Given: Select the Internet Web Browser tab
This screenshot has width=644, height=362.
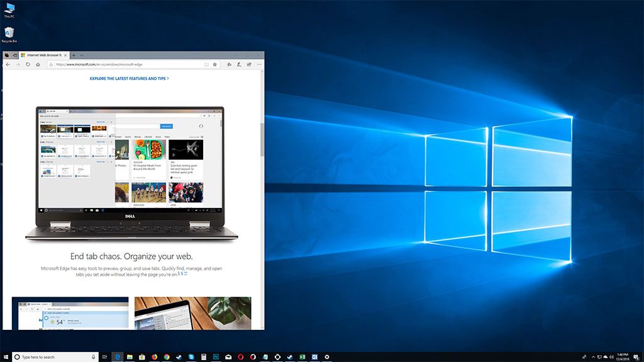Looking at the screenshot, I should [x=38, y=55].
